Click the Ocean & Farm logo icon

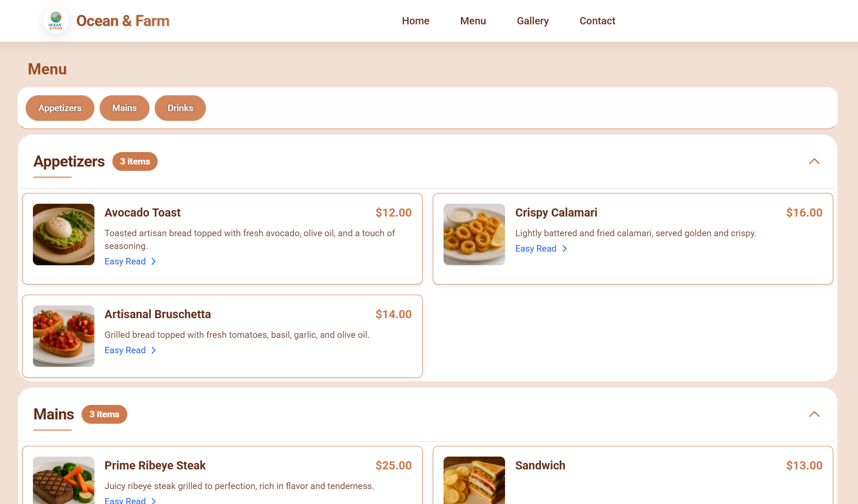click(x=56, y=21)
